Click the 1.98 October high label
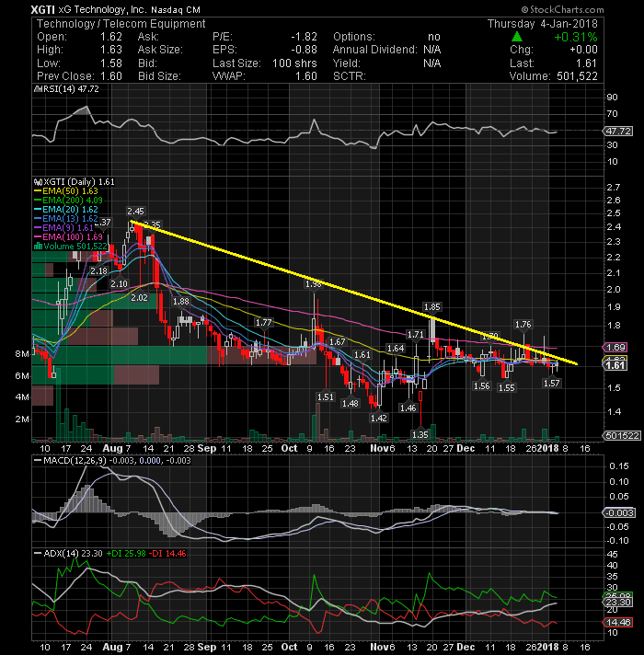 313,284
